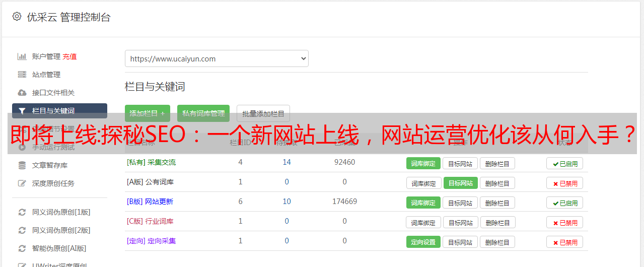Viewport: 644px width, 267px height.
Task: Click the cloud upload icon for 接口文件相关
Action: [x=22, y=93]
